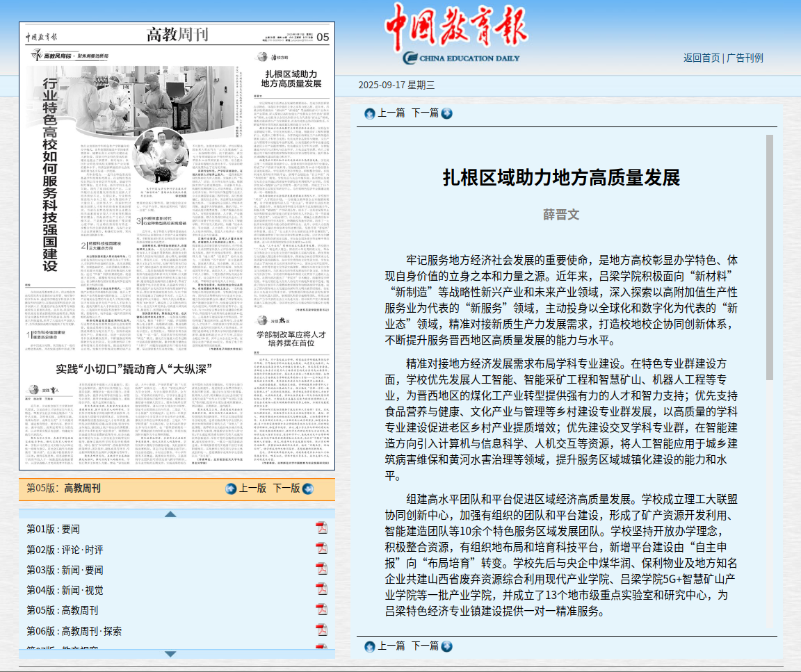Select 第04版：新闻·视觉 in page list
This screenshot has width=801, height=672.
[65, 590]
